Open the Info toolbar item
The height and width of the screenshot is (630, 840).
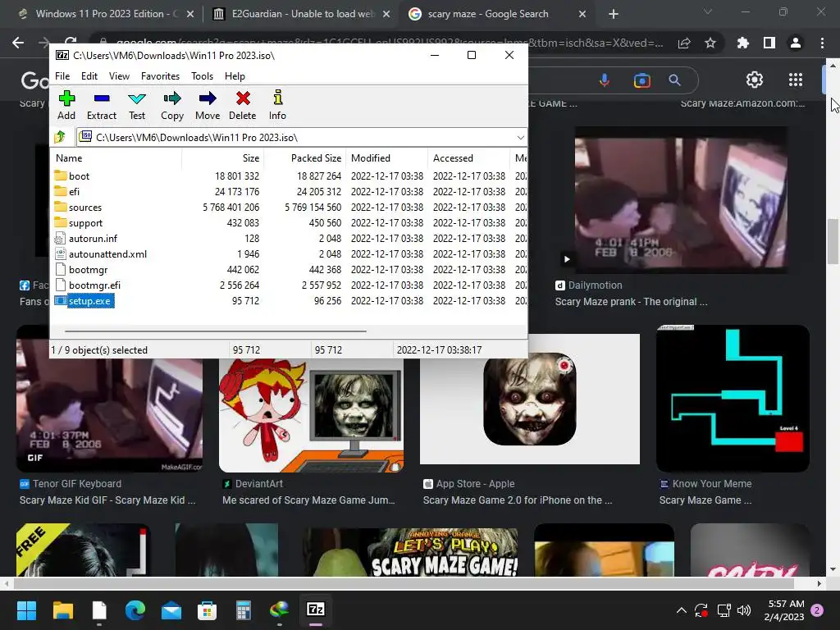(277, 106)
